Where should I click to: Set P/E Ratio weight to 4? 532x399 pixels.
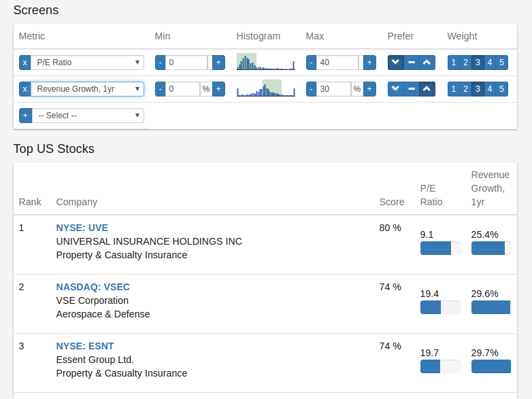click(x=490, y=63)
